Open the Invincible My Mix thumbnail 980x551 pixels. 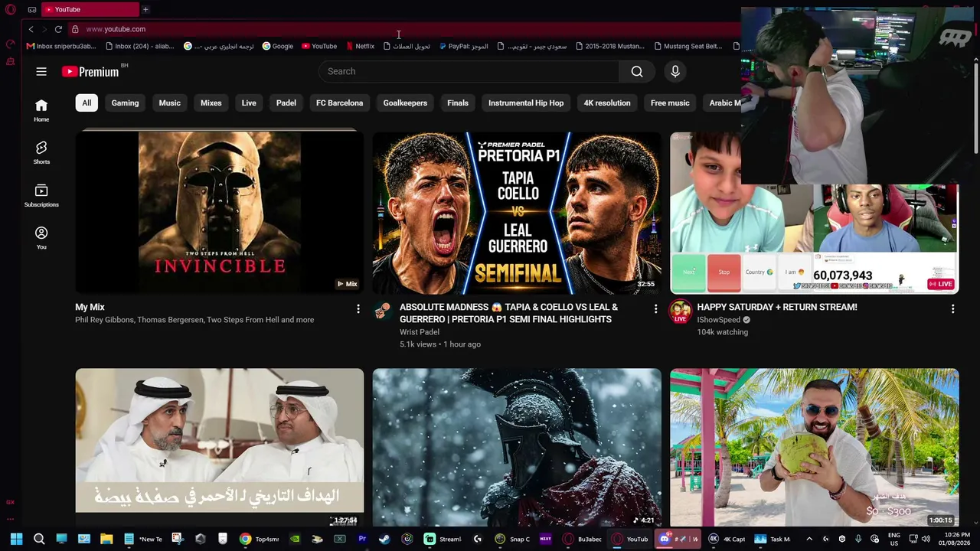[220, 213]
